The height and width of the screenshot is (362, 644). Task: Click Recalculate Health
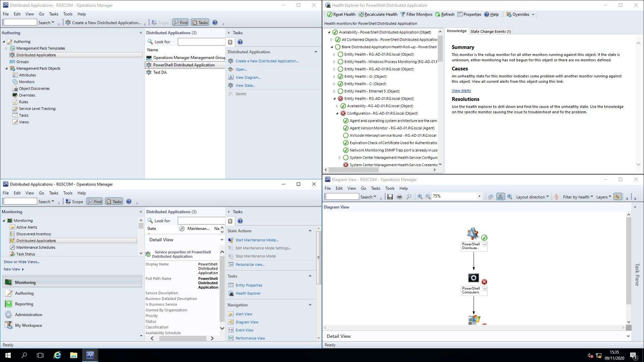[378, 14]
